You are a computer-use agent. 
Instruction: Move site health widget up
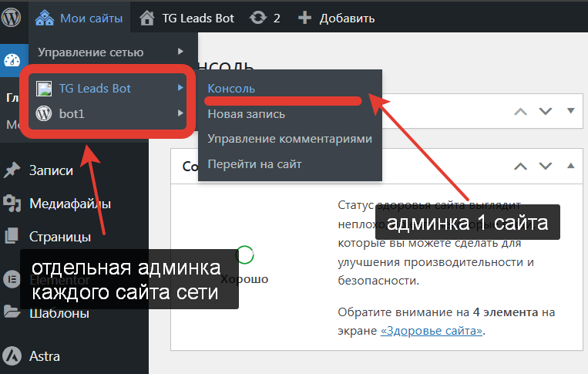point(520,167)
